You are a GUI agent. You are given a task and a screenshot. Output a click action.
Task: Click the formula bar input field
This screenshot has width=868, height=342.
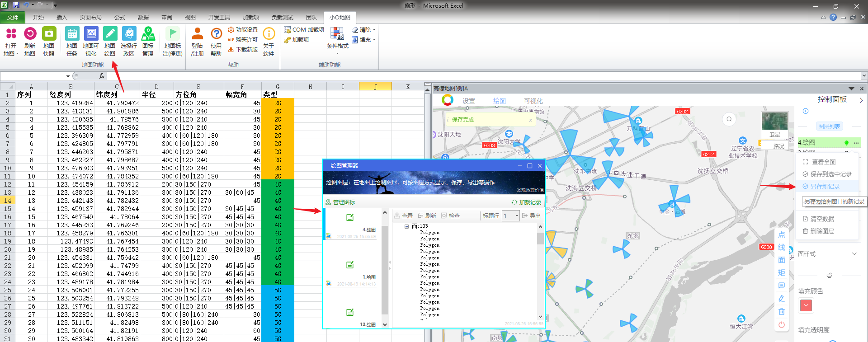[x=484, y=76]
